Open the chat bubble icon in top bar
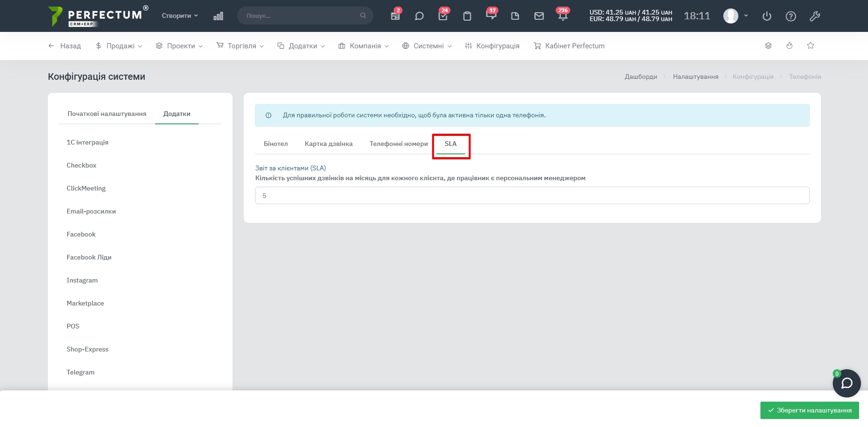 pyautogui.click(x=419, y=16)
